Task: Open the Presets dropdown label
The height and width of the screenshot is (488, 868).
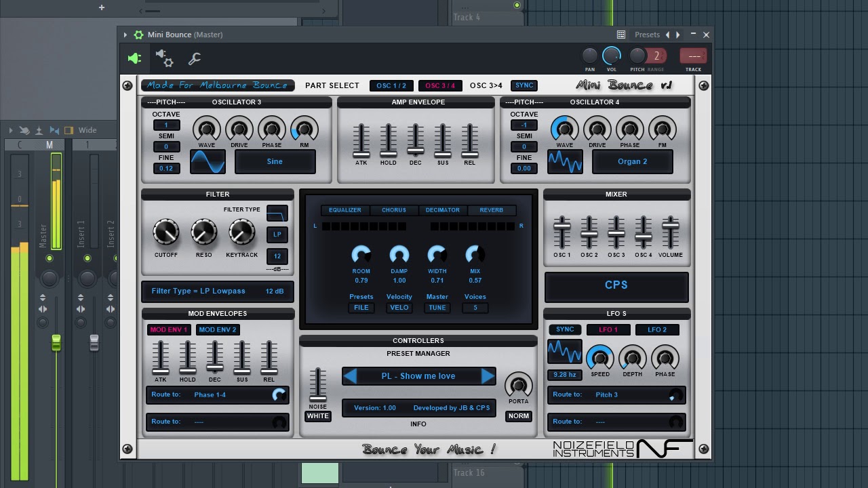Action: 647,35
